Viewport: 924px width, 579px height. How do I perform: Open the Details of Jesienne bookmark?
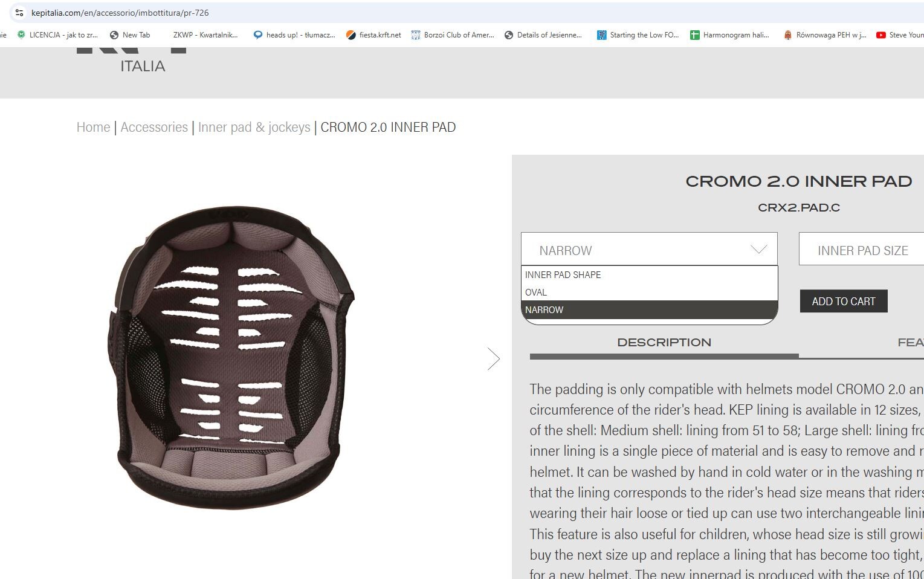click(x=543, y=35)
